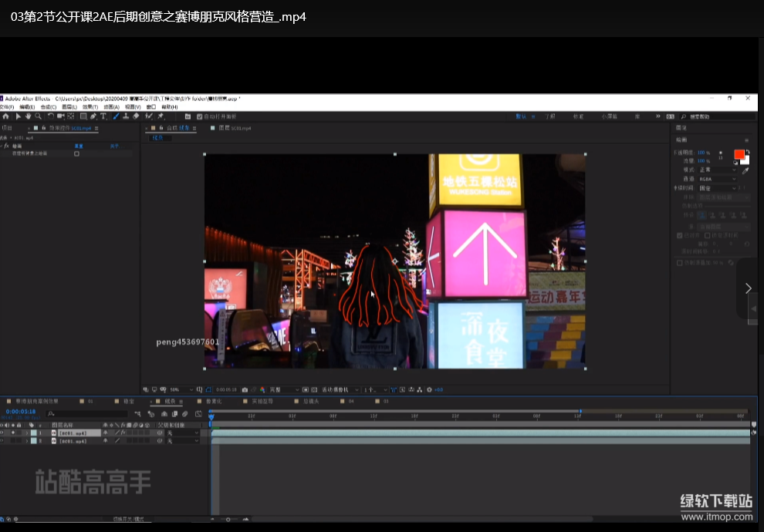The height and width of the screenshot is (532, 764).
Task: Reset paint colors to black and white
Action: point(735,163)
